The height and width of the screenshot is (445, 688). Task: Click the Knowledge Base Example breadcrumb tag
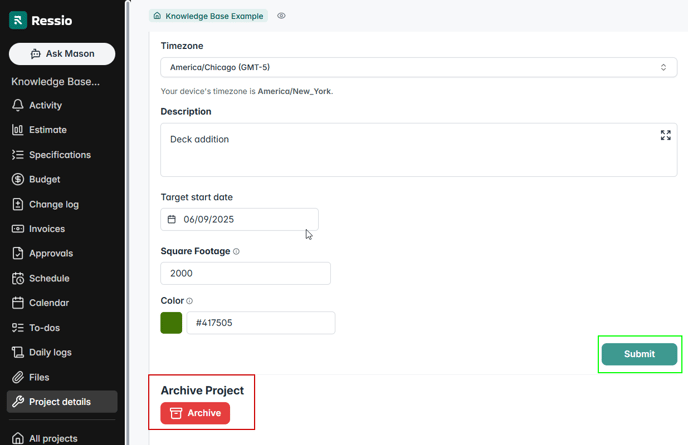coord(208,16)
